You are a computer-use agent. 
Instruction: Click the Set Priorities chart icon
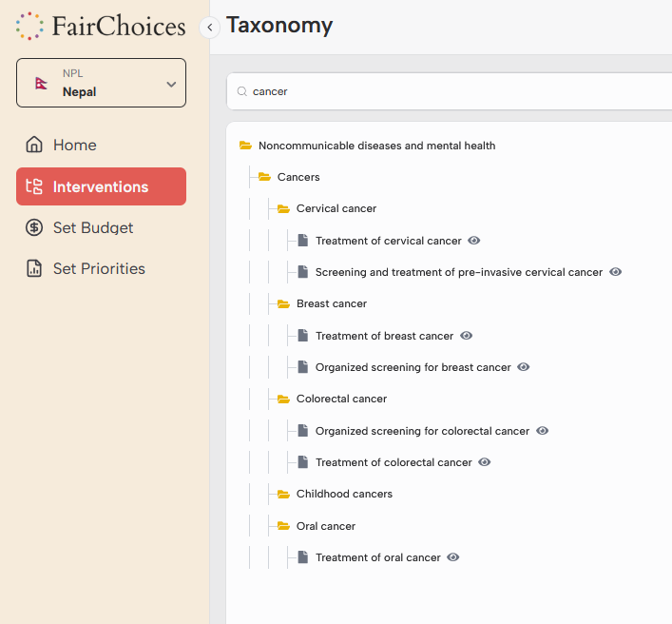pyautogui.click(x=34, y=268)
